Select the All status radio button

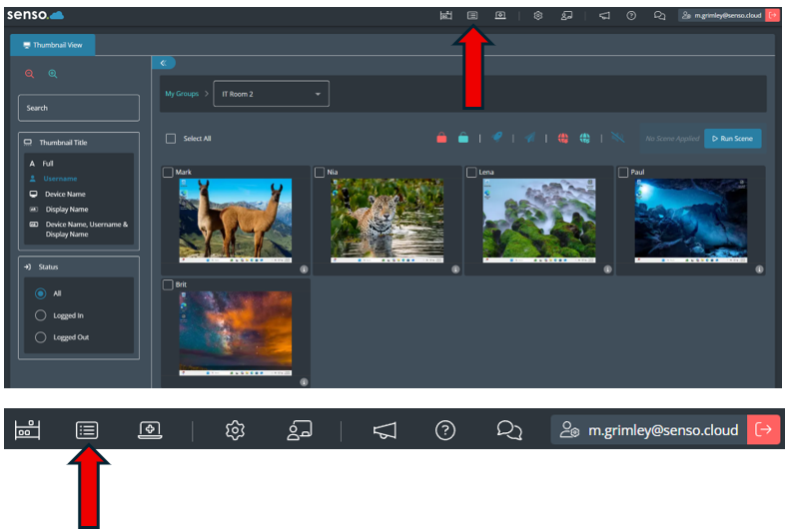point(41,293)
